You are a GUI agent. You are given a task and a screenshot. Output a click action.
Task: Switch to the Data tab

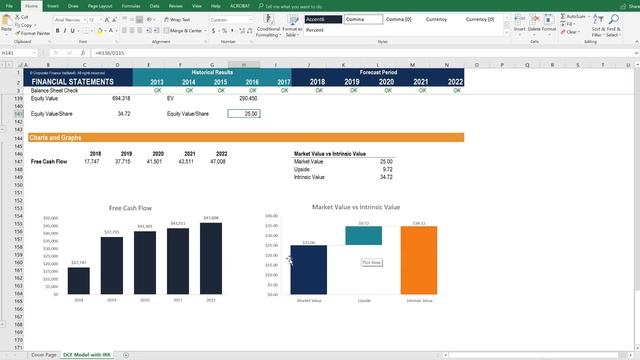coord(155,6)
